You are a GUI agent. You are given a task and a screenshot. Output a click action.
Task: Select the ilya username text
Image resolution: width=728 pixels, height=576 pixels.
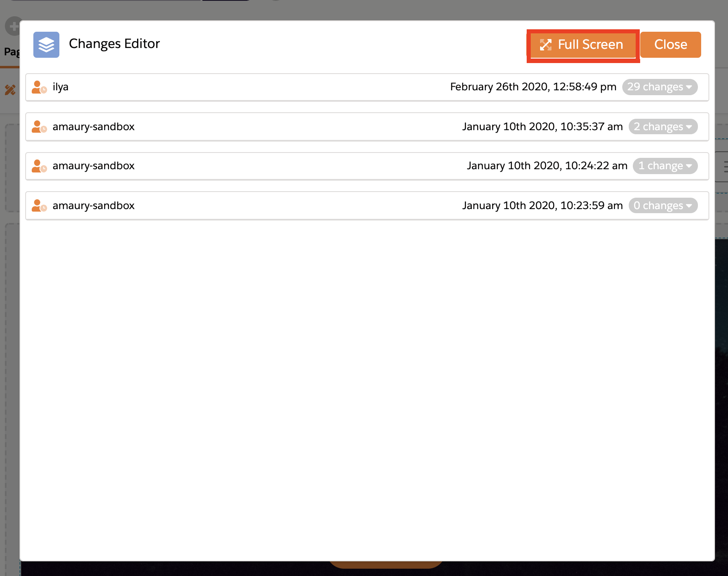[61, 87]
